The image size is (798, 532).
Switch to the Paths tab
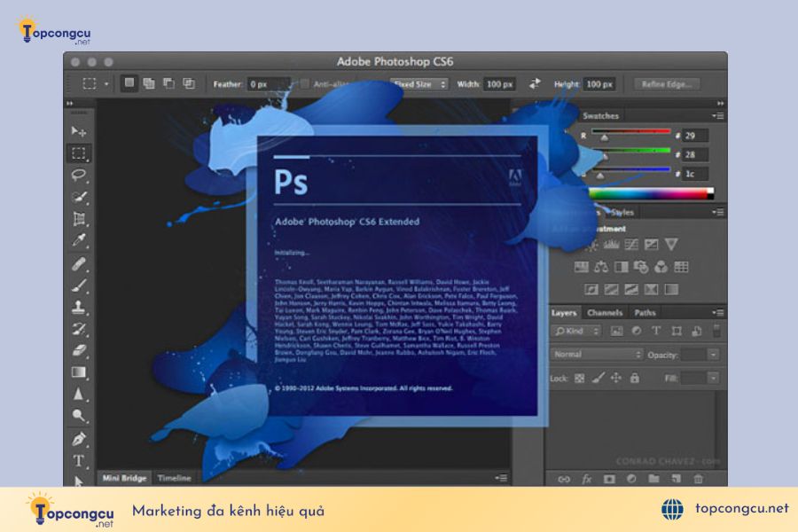pyautogui.click(x=645, y=313)
